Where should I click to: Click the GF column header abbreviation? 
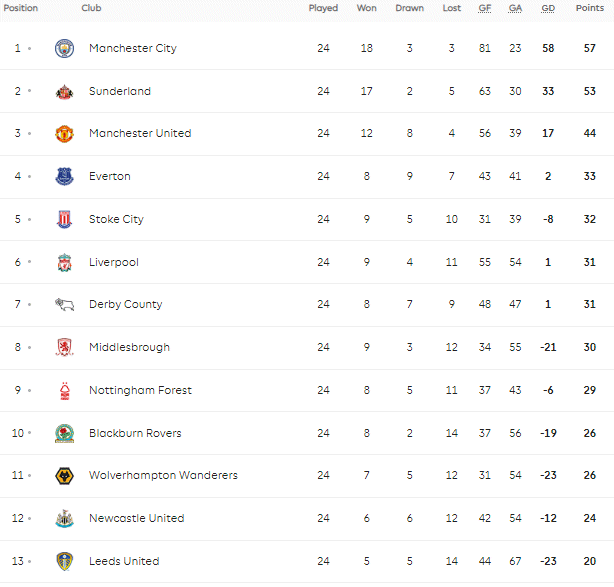[x=485, y=8]
